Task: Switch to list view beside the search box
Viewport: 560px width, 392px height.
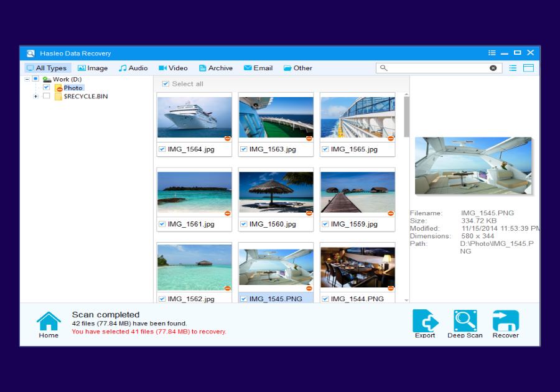Action: click(x=512, y=68)
